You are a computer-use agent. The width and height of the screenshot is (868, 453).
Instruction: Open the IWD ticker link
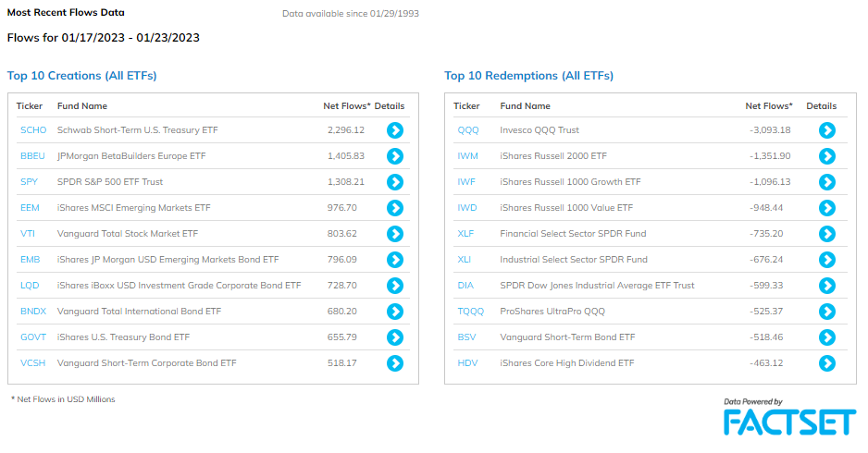[x=467, y=207]
